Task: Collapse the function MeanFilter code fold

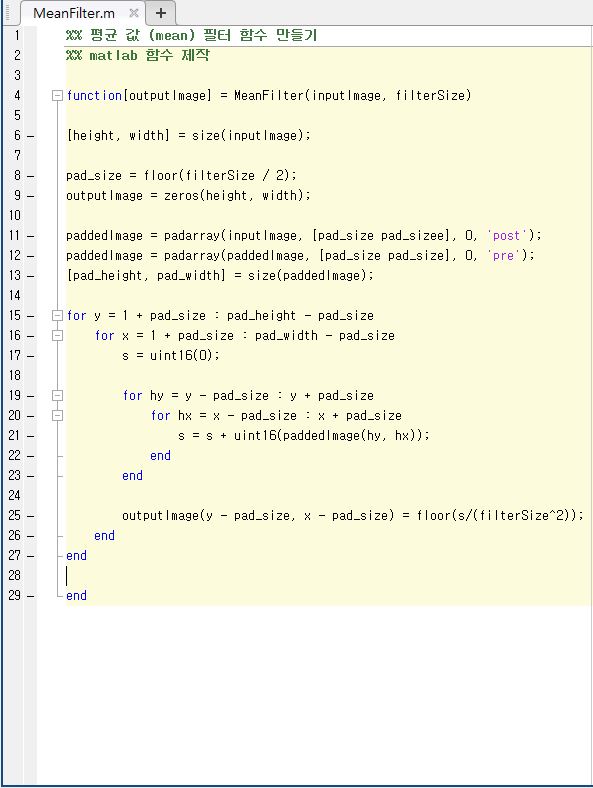Action: click(57, 95)
